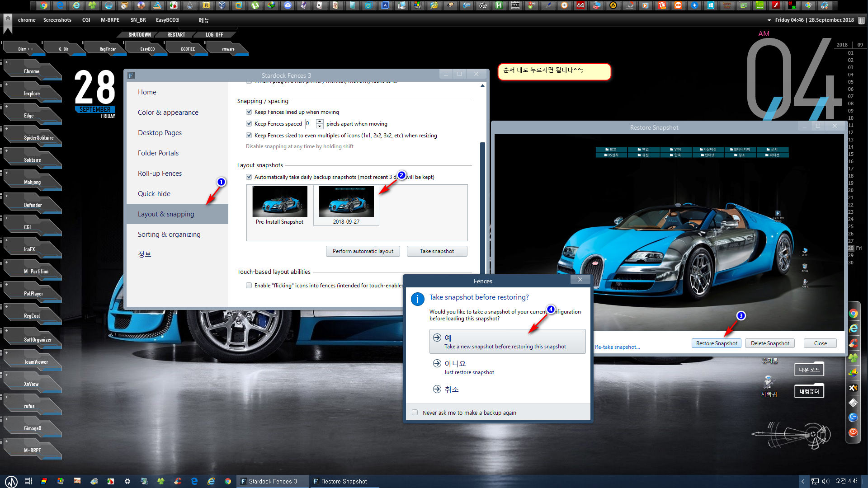Click Perform automatic layout button

point(363,251)
